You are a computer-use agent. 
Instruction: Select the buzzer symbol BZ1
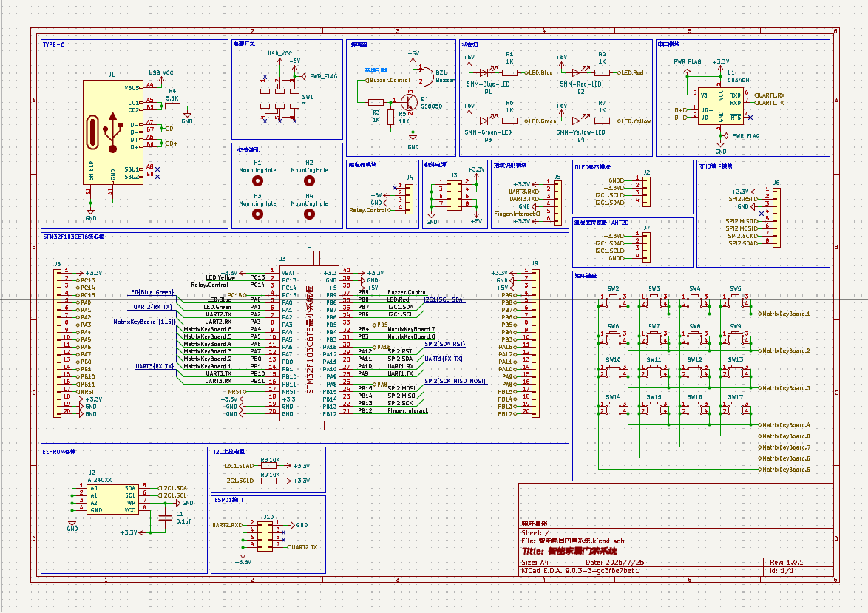pyautogui.click(x=427, y=76)
